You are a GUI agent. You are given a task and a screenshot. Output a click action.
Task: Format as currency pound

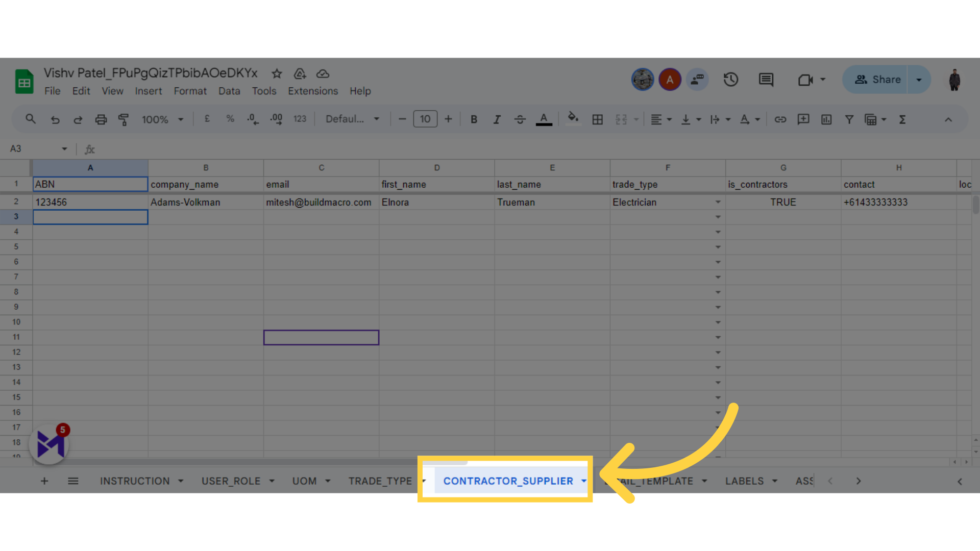coord(207,119)
